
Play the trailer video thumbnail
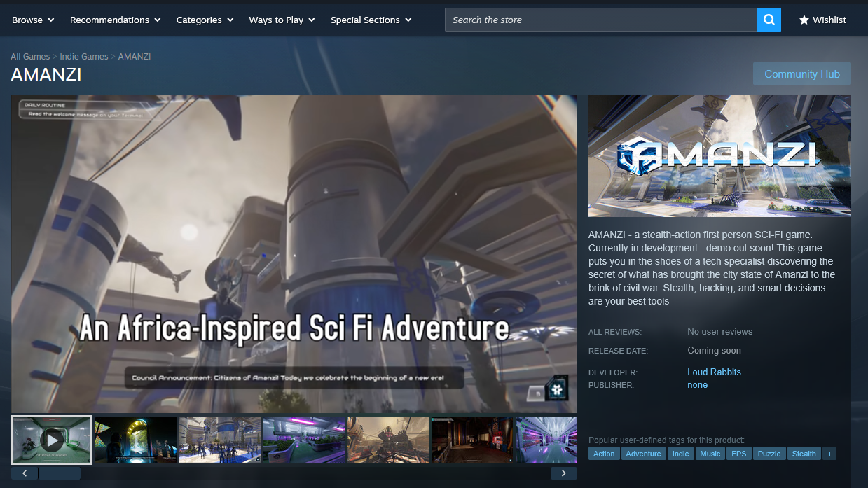tap(52, 440)
